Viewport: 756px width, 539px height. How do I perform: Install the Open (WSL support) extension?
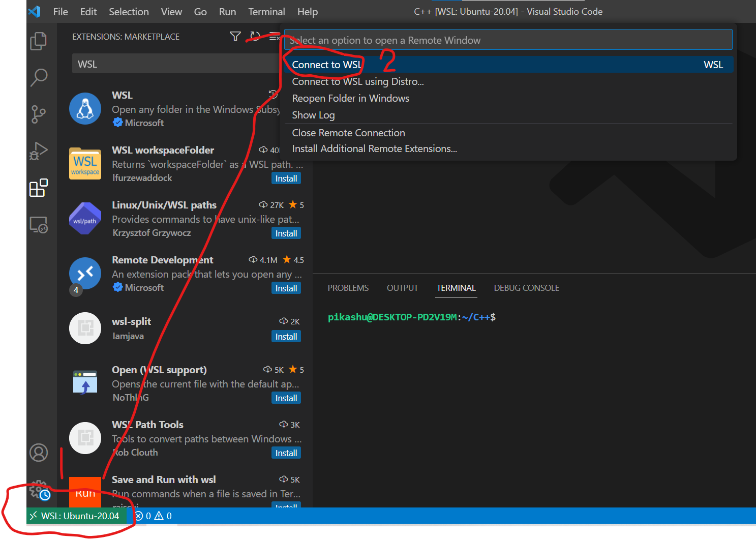coord(286,398)
